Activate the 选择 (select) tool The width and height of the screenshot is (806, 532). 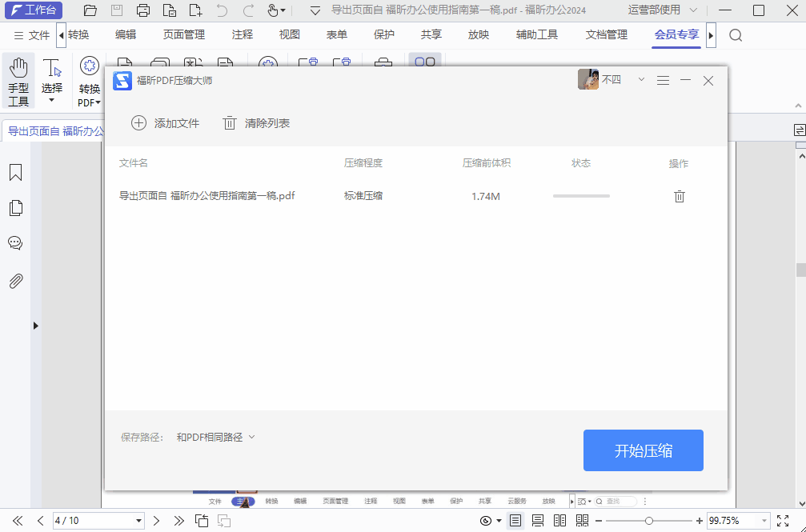coord(51,81)
